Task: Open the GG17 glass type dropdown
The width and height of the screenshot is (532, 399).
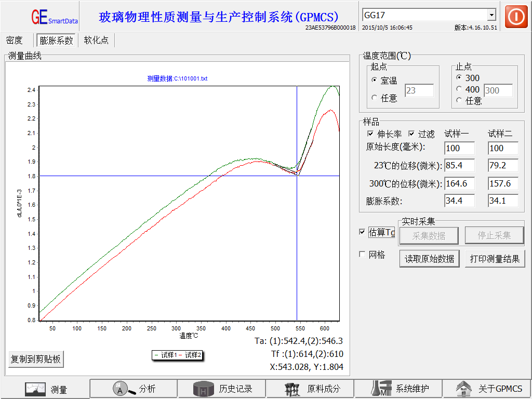Action: tap(491, 15)
